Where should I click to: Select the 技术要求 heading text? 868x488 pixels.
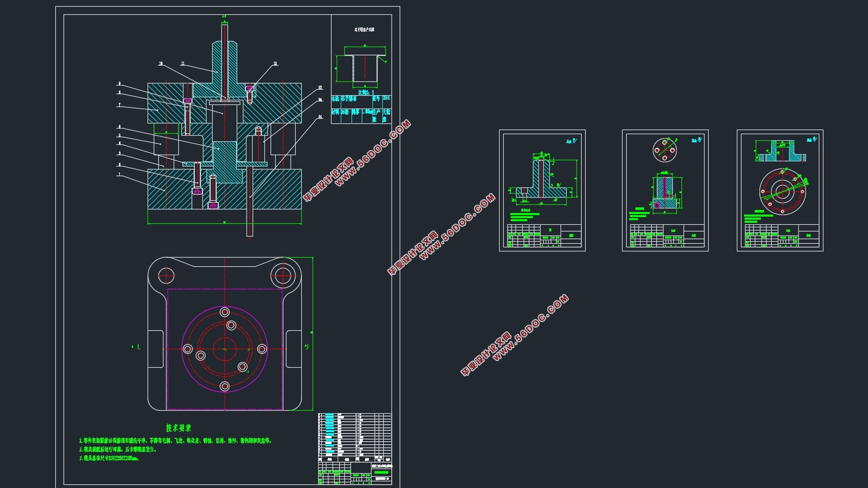pyautogui.click(x=178, y=428)
